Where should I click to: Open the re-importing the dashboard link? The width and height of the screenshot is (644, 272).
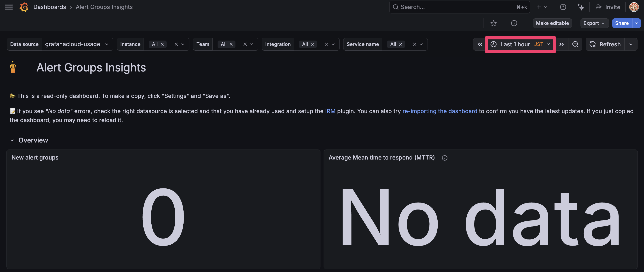(439, 111)
